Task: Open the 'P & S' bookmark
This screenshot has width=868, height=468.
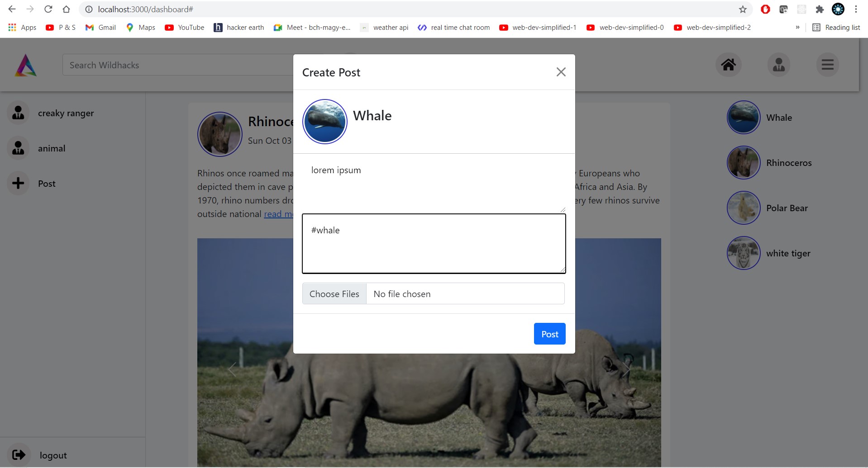Action: click(61, 28)
